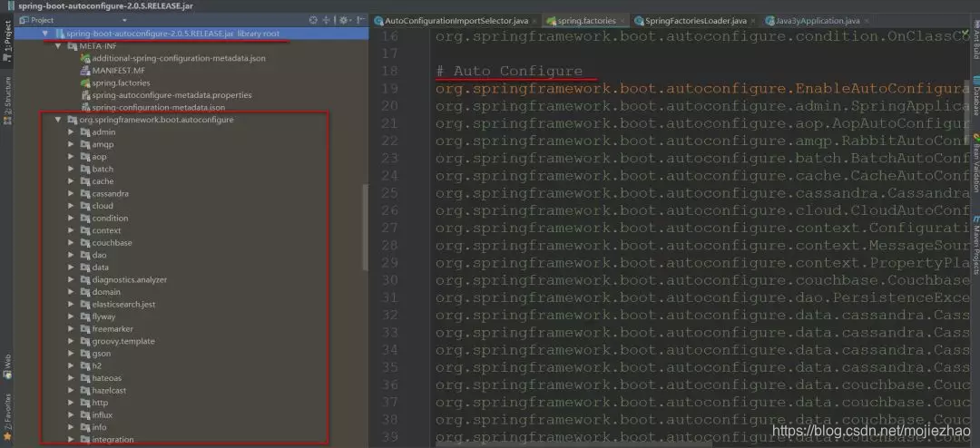980x448 pixels.
Task: Expand the admin package
Action: (x=71, y=131)
